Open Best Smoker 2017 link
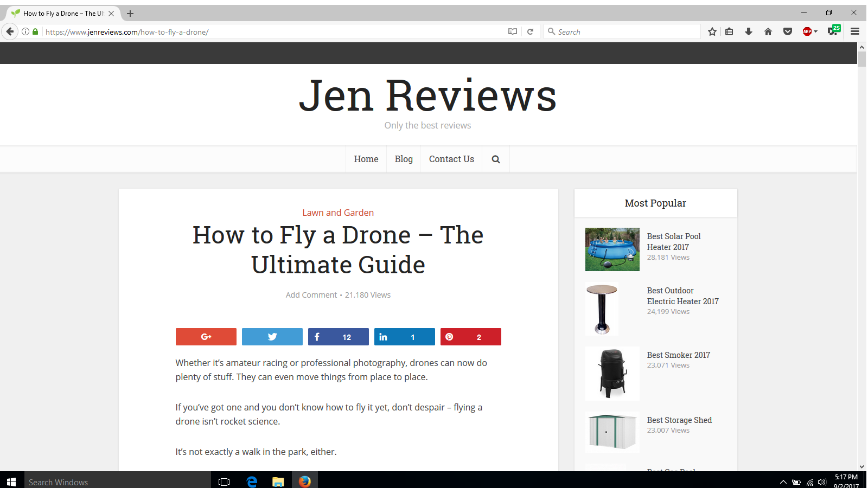 (x=678, y=355)
